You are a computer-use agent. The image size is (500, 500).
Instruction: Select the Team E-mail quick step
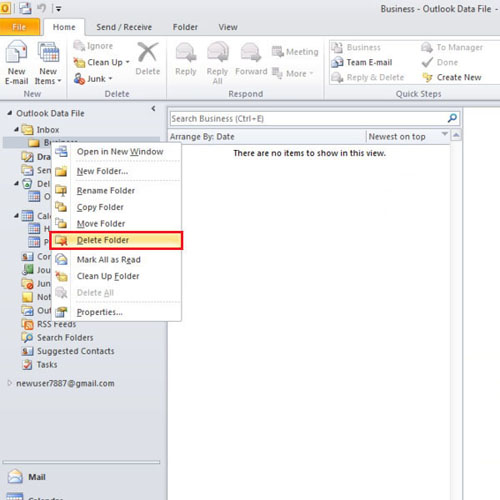click(x=362, y=62)
